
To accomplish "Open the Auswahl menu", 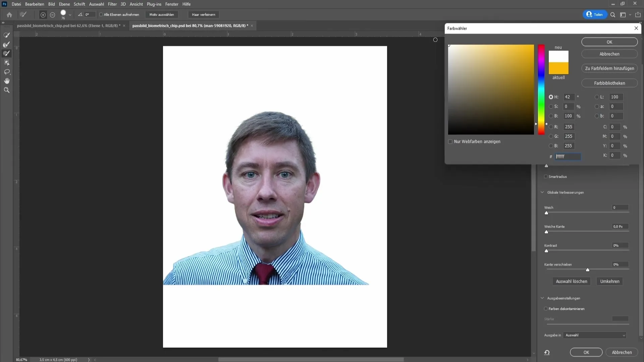I will tap(97, 4).
